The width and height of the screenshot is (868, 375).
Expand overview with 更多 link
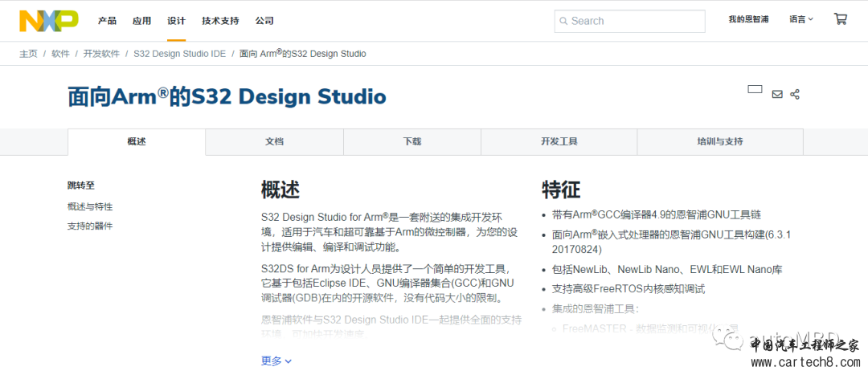(x=276, y=361)
